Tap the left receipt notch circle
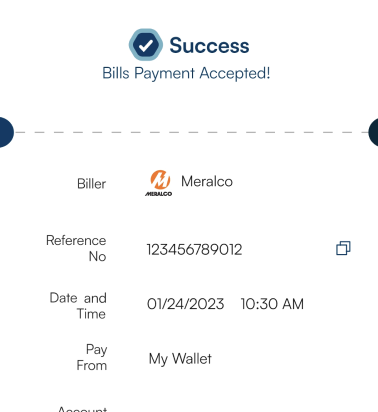This screenshot has width=378, height=412. tap(6, 132)
